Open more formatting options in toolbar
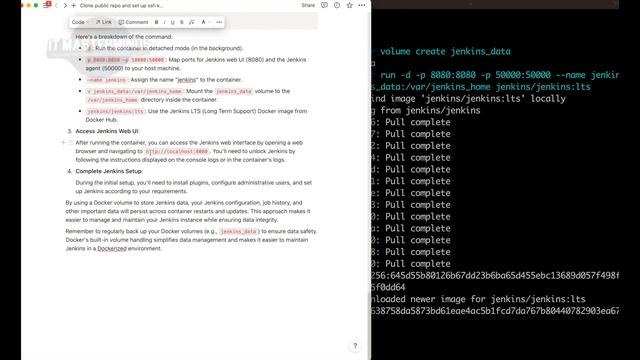The image size is (640, 360). coord(219,22)
